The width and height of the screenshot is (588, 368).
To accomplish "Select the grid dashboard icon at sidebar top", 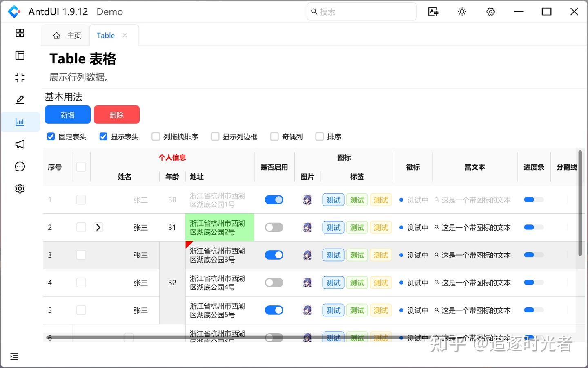I will click(x=19, y=33).
